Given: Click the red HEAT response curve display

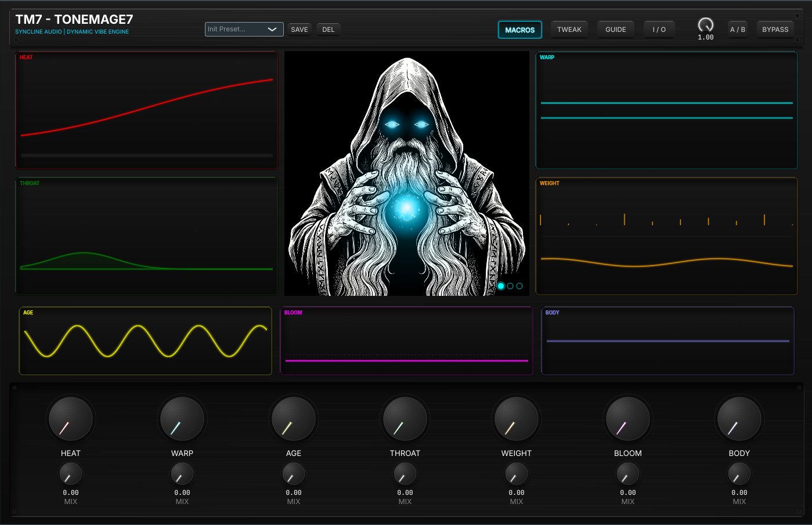Looking at the screenshot, I should (146, 110).
